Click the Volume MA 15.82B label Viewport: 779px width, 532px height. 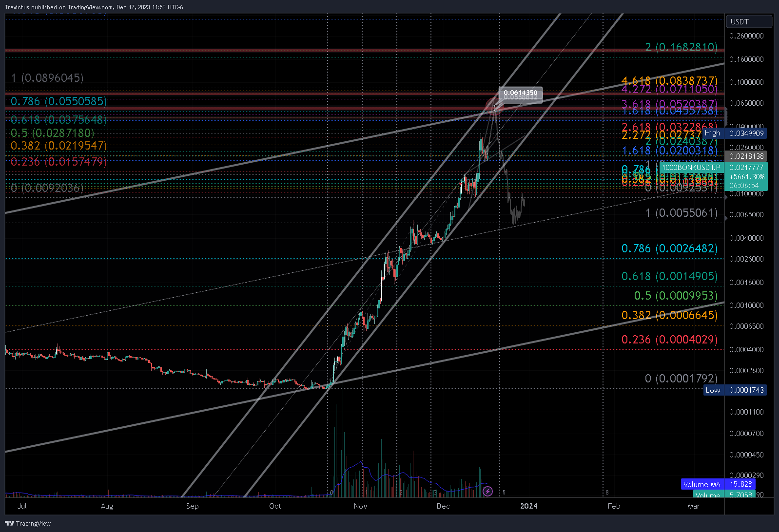[718, 484]
